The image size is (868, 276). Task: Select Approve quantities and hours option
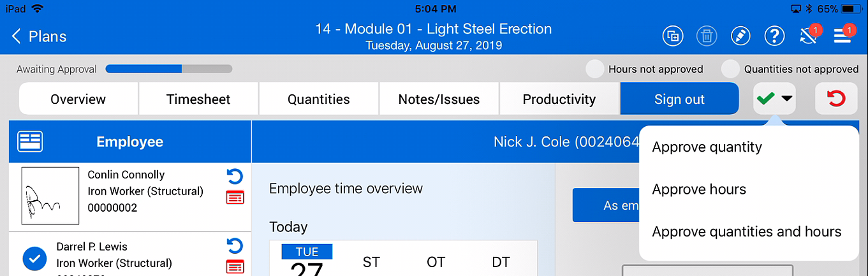pos(747,231)
